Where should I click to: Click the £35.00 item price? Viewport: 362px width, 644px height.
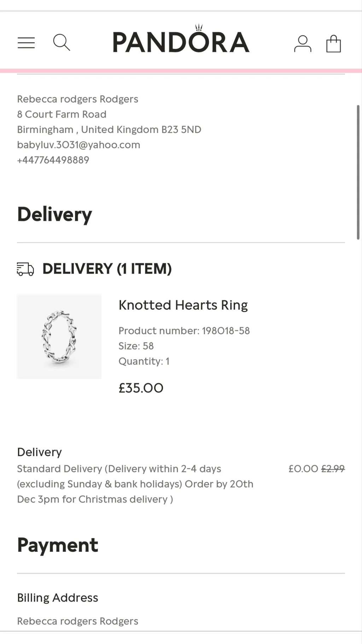pos(141,388)
